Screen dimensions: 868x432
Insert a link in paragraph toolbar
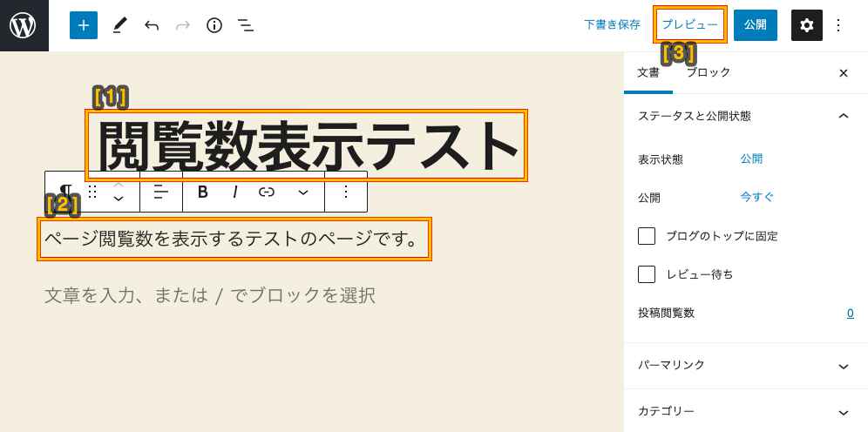pyautogui.click(x=267, y=192)
